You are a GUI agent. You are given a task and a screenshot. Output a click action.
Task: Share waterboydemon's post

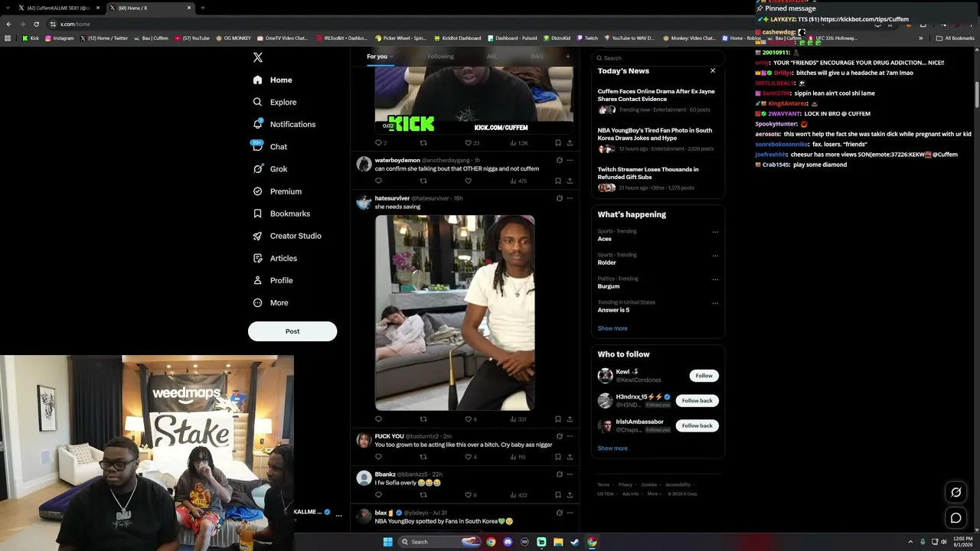pyautogui.click(x=570, y=181)
